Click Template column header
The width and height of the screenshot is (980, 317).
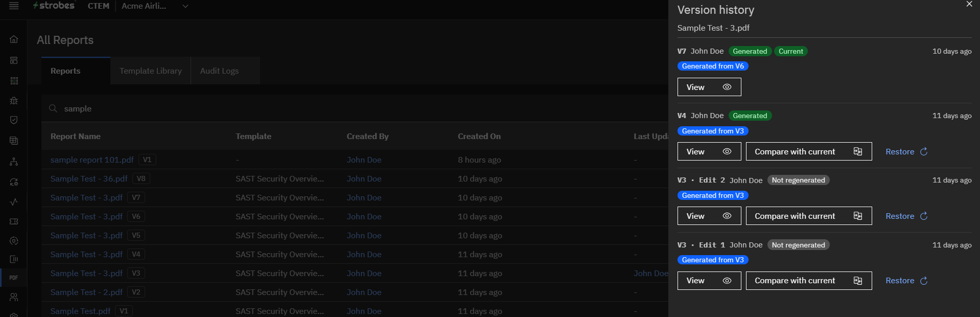(253, 137)
